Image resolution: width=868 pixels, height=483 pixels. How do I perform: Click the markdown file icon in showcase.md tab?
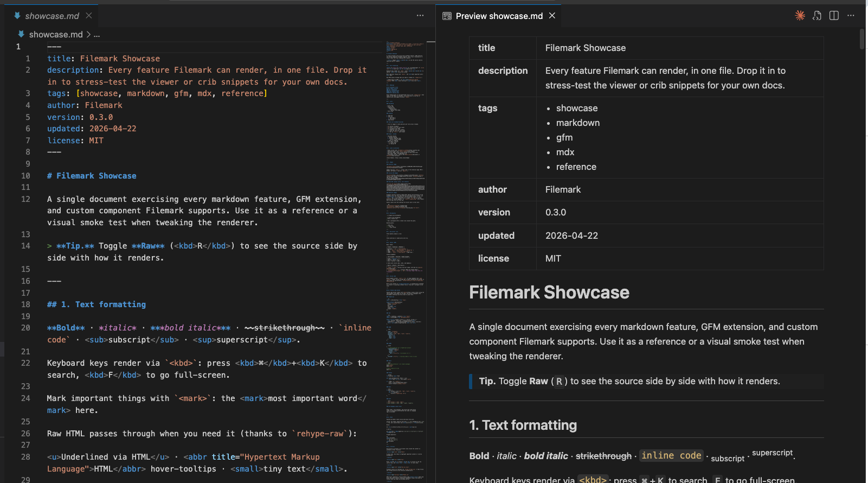click(x=17, y=16)
